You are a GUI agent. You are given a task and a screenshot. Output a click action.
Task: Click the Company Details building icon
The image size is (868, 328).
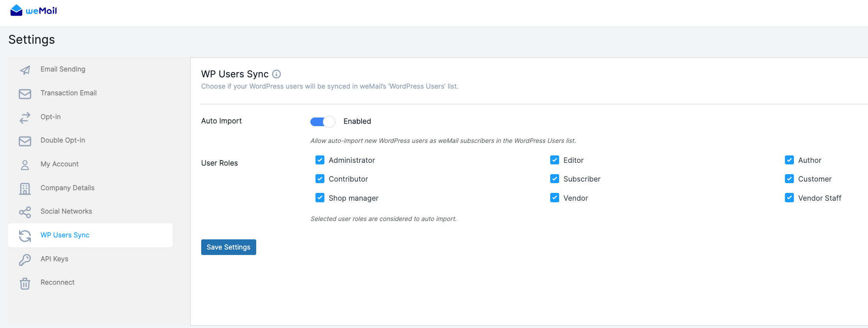pos(25,189)
